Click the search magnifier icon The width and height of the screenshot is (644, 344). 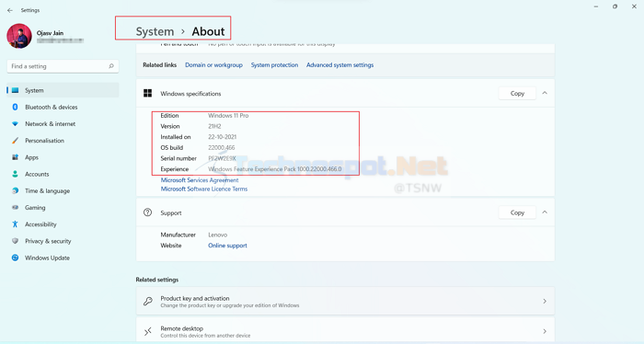[x=111, y=66]
